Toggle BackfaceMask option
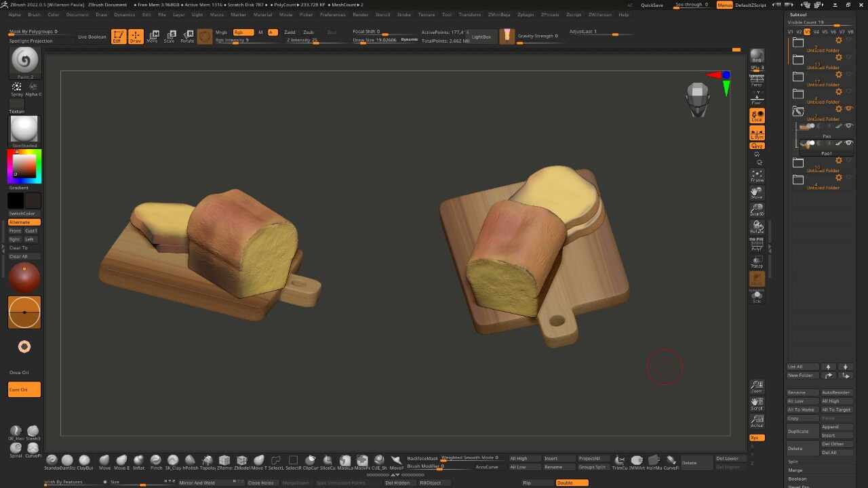Viewport: 868px width, 488px height. click(422, 459)
